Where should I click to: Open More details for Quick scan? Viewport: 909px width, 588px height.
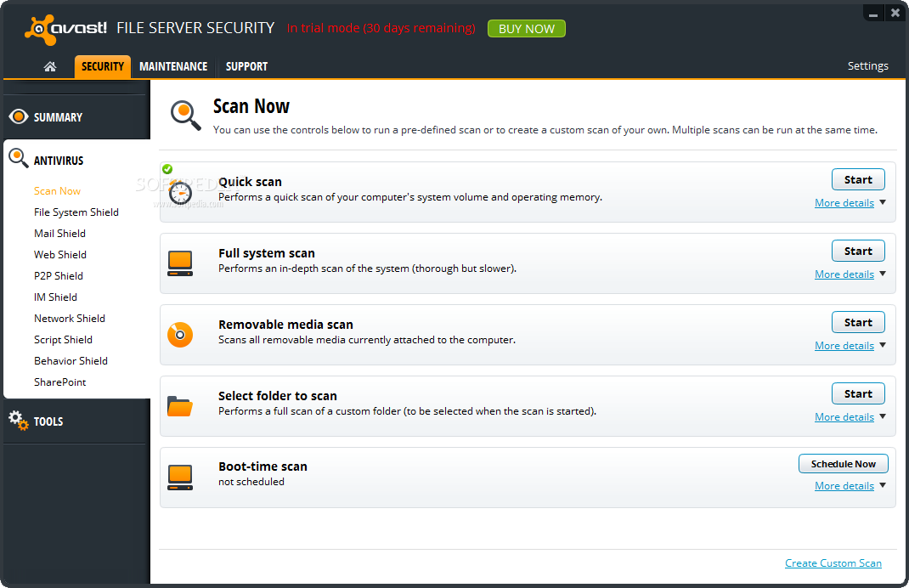(x=844, y=203)
